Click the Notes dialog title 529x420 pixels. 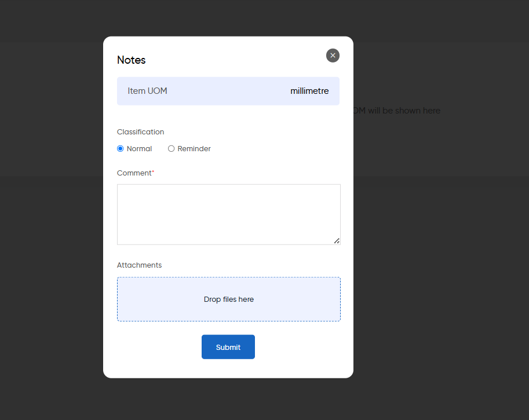click(132, 60)
